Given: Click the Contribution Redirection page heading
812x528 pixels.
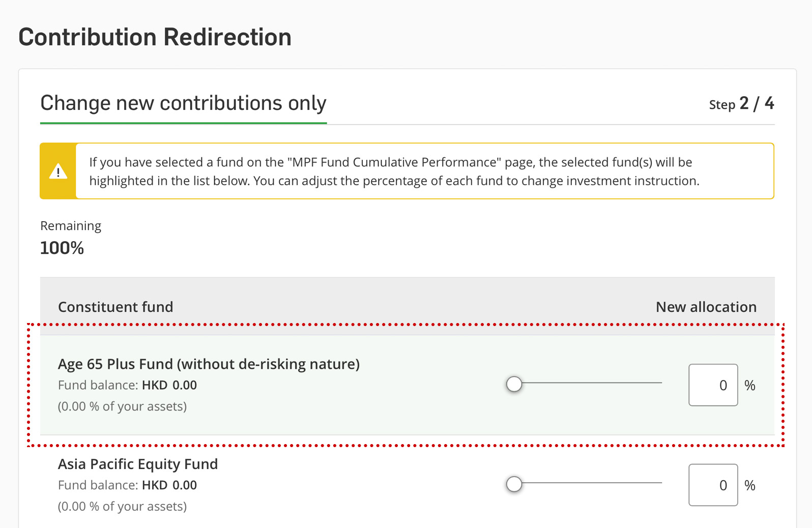Looking at the screenshot, I should (x=155, y=37).
